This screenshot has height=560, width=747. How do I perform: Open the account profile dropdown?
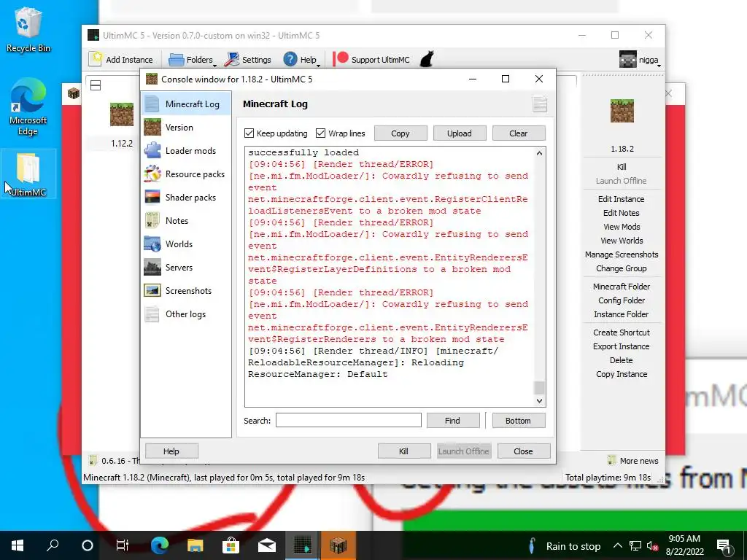click(x=639, y=60)
